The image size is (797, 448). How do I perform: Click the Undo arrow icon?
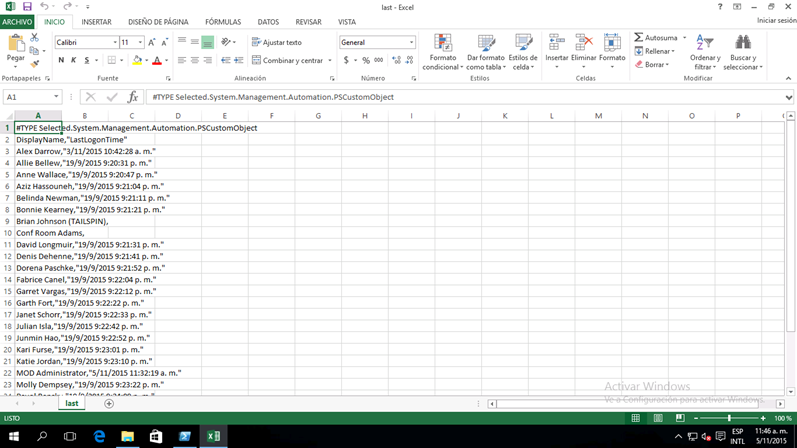44,7
